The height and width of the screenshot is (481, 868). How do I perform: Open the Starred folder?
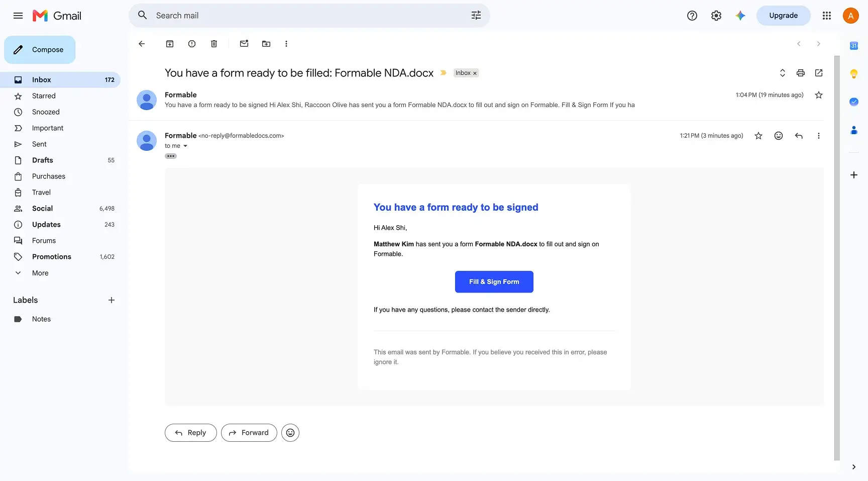(60, 96)
